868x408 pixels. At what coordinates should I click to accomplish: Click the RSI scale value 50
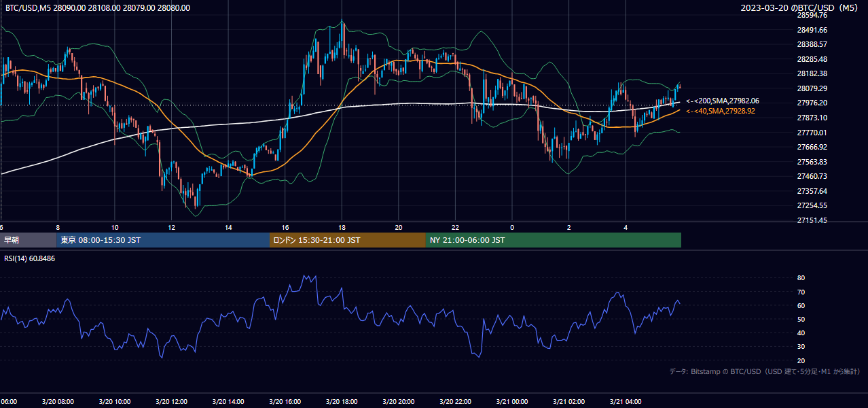[x=801, y=319]
